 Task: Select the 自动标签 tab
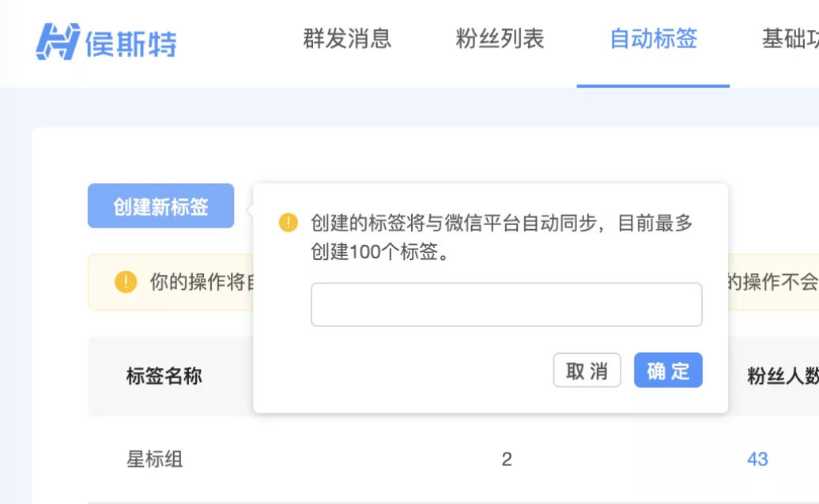[x=653, y=39]
